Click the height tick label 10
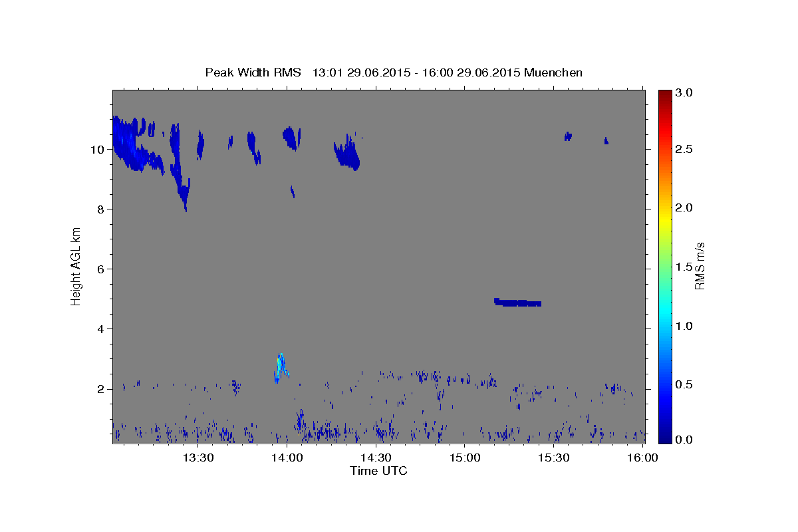 point(98,150)
